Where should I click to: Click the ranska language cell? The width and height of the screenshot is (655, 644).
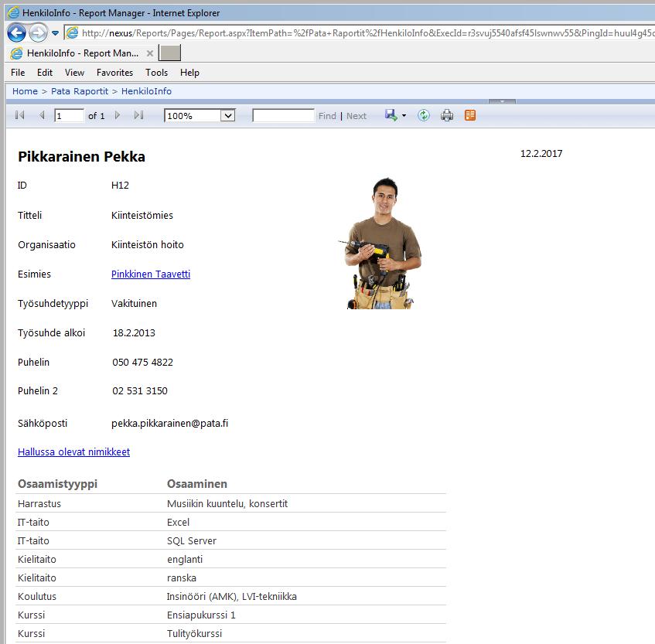(x=181, y=578)
